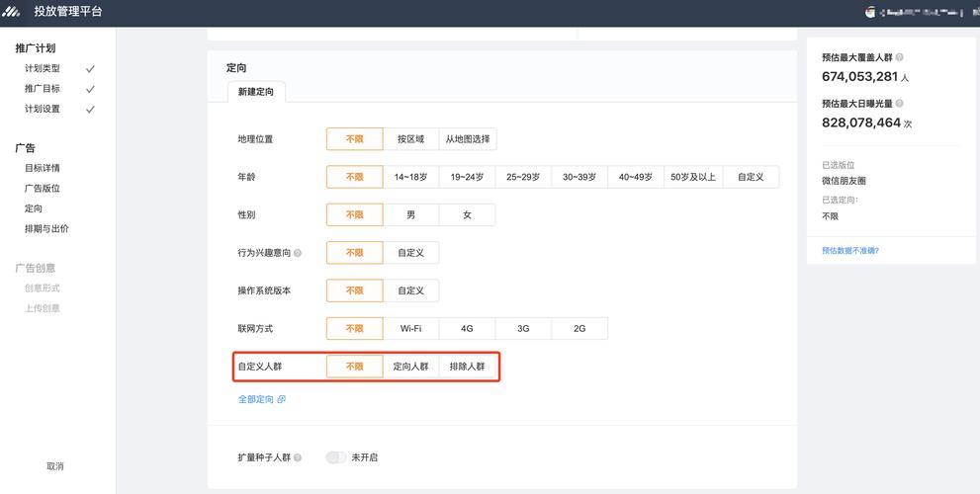
Task: Click checkmark beside 推广目标
Action: click(90, 89)
